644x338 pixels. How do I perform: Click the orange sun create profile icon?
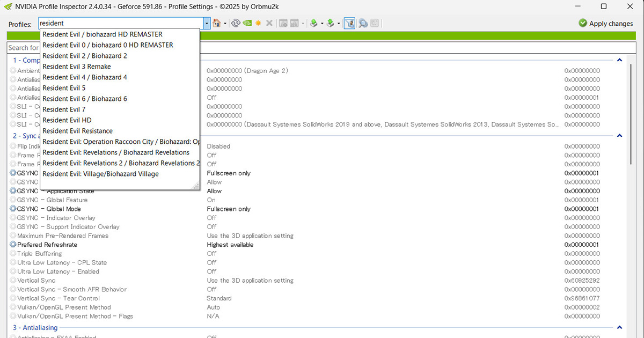click(x=258, y=24)
